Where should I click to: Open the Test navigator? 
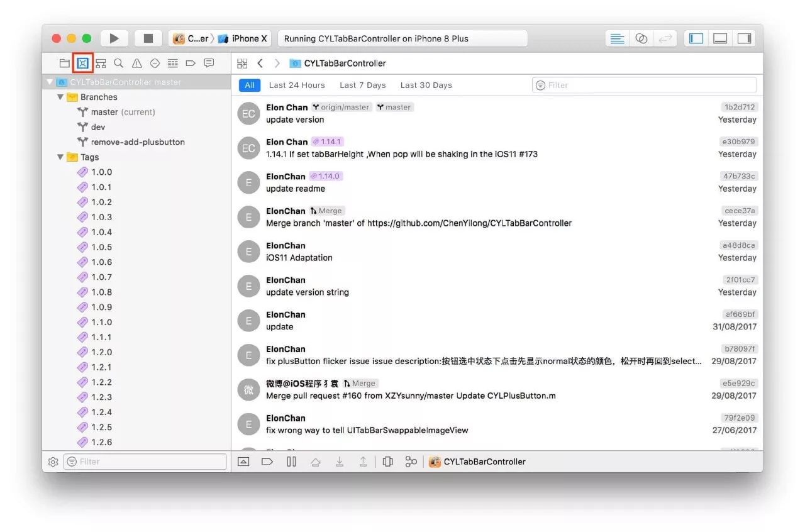(155, 64)
